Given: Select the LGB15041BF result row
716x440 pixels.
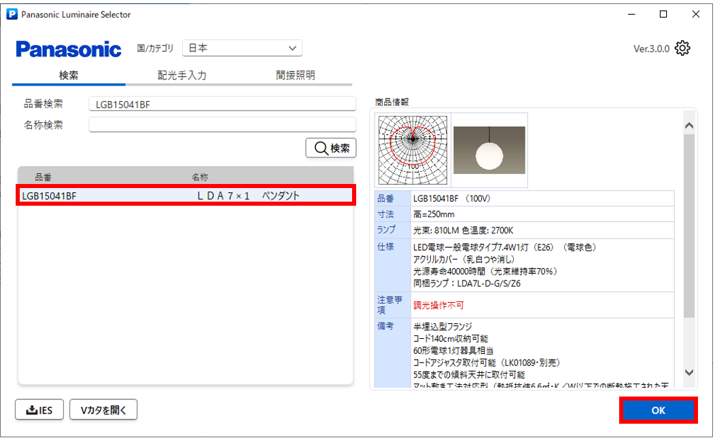Looking at the screenshot, I should (x=186, y=196).
